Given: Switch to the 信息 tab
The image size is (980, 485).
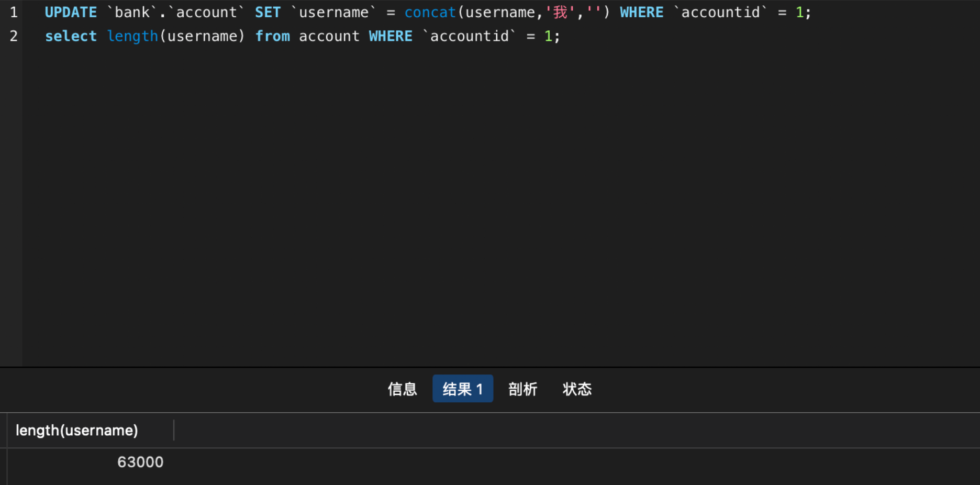Looking at the screenshot, I should click(402, 389).
